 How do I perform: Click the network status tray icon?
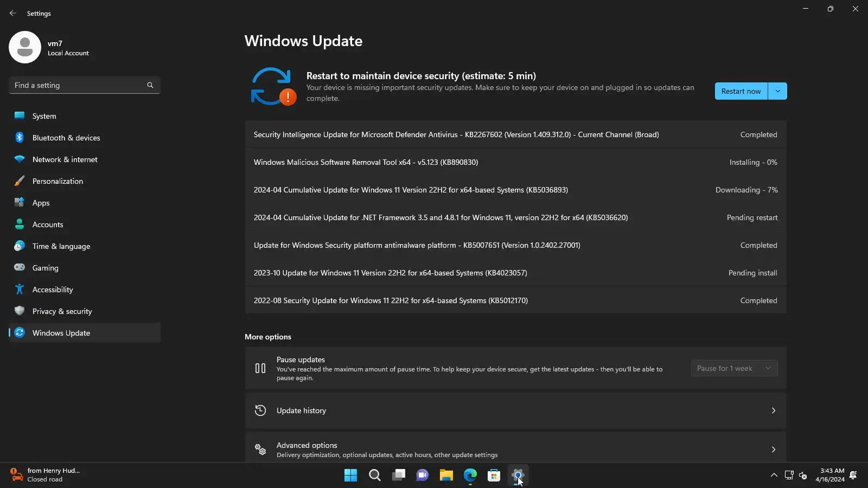pos(789,475)
